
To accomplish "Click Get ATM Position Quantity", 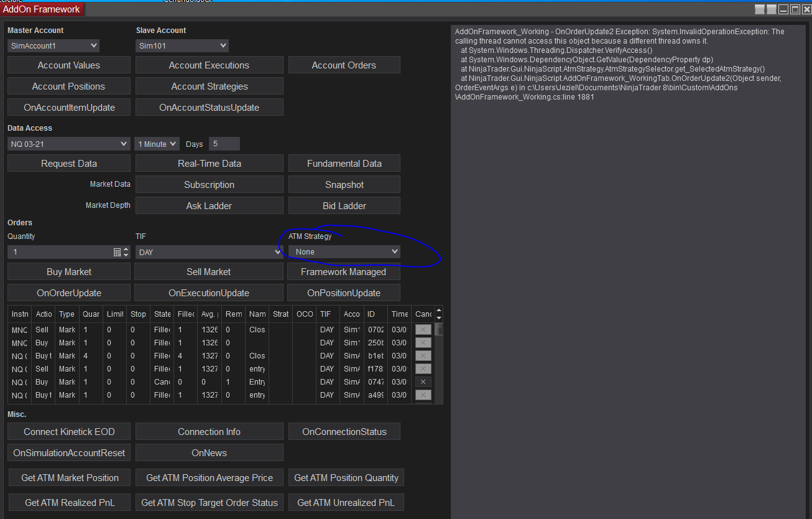I will coord(346,478).
